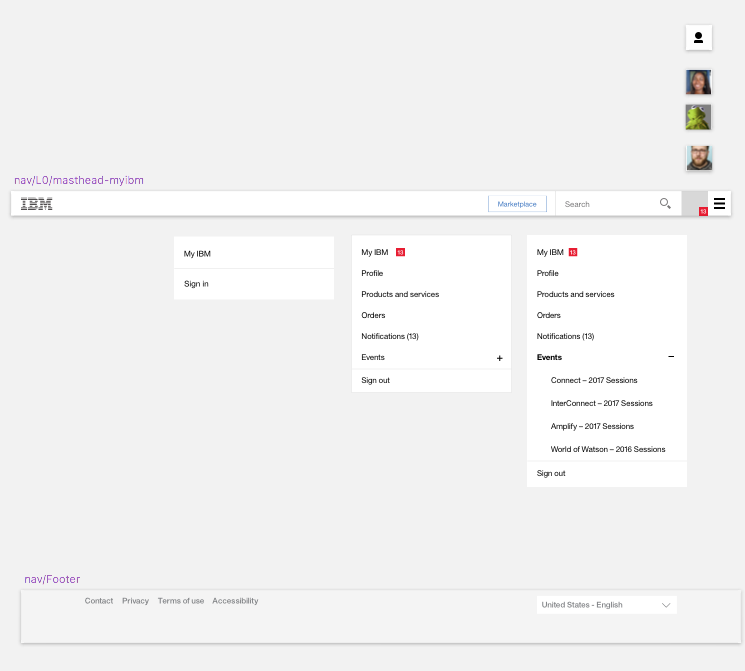
Task: Open Profile in the expanded Events menu
Action: click(547, 273)
